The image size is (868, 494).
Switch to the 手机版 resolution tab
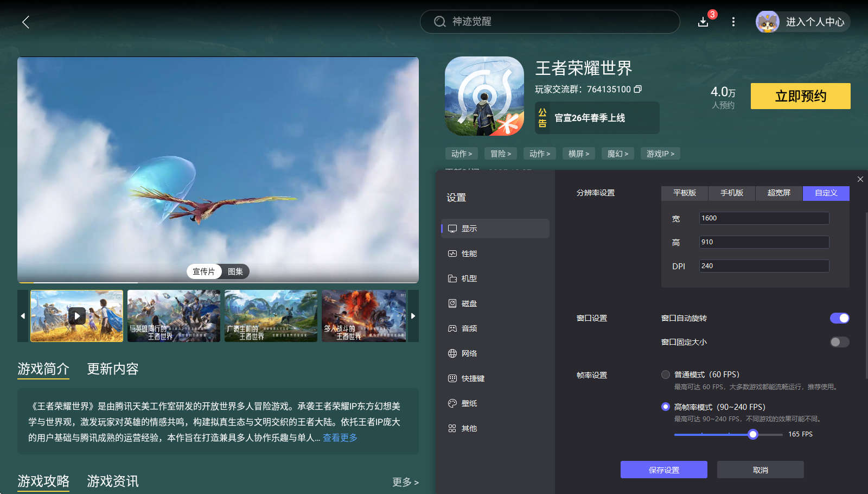click(731, 193)
